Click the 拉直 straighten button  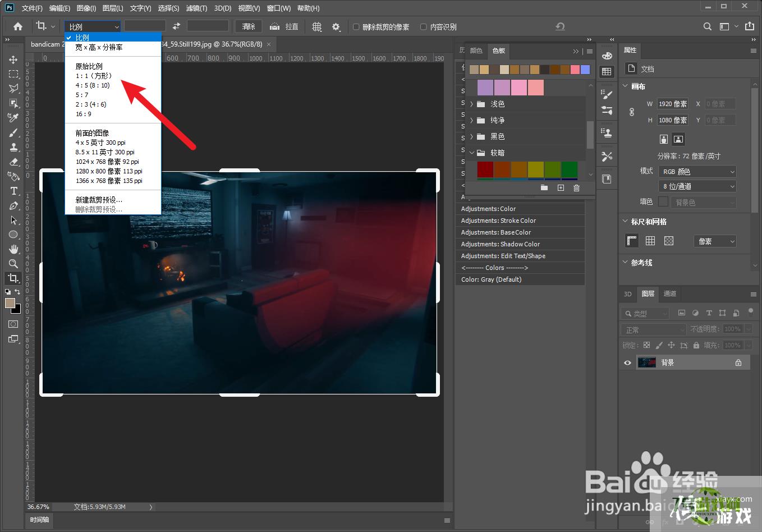click(x=284, y=26)
